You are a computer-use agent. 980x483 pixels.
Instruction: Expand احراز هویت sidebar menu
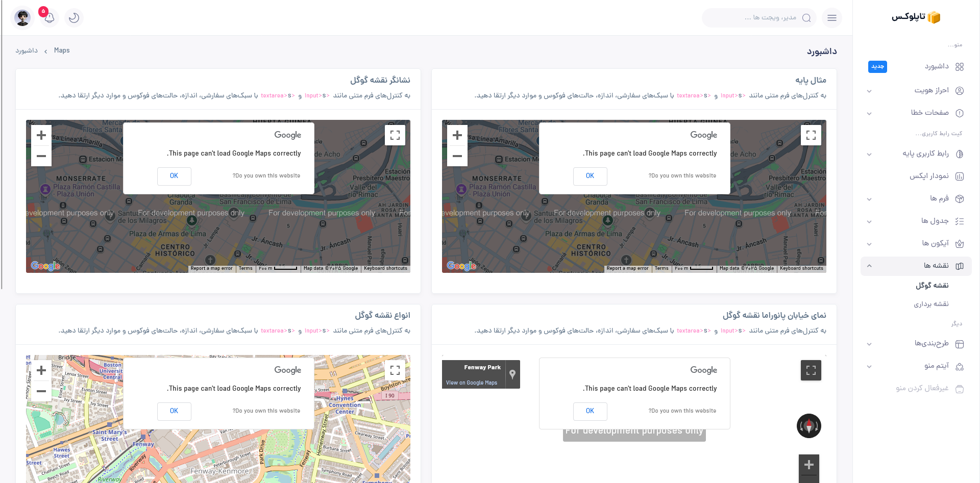coord(916,90)
